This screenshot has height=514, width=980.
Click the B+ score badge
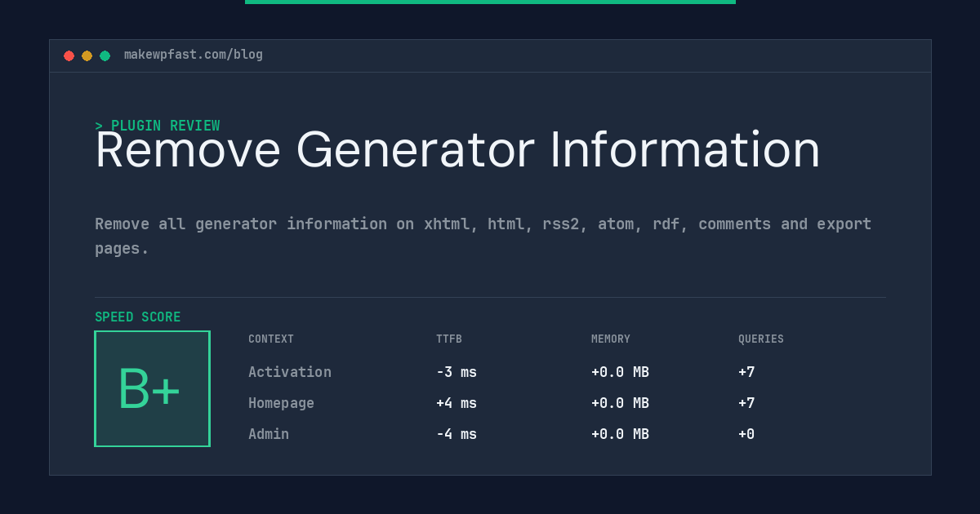tap(152, 388)
